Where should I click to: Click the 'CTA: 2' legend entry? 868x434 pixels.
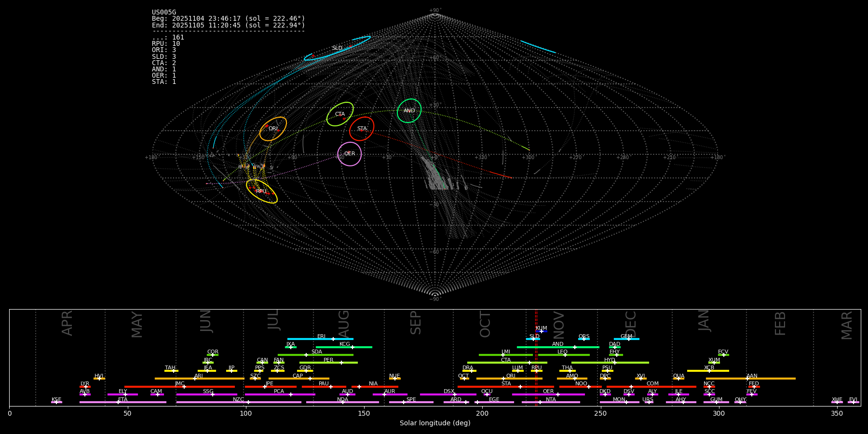click(164, 63)
